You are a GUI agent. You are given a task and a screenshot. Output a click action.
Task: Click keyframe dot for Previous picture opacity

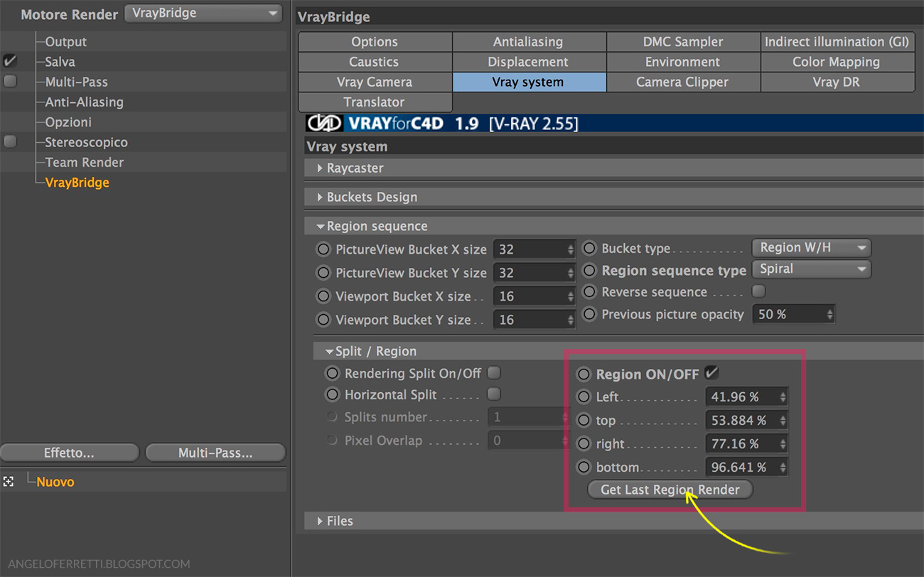tap(589, 314)
